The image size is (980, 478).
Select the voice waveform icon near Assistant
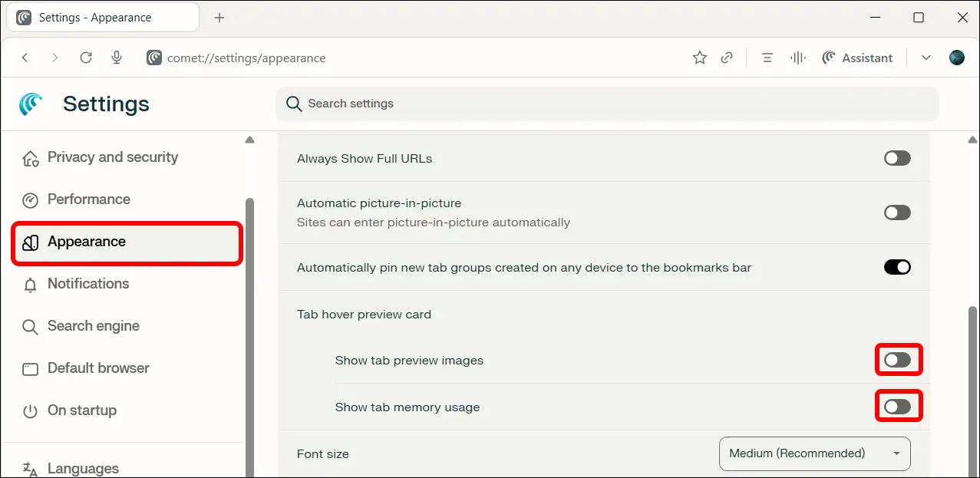click(x=797, y=58)
